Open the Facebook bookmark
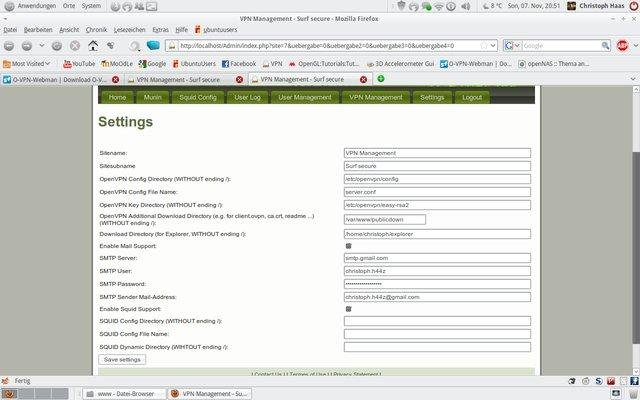This screenshot has width=640, height=400. (x=239, y=64)
